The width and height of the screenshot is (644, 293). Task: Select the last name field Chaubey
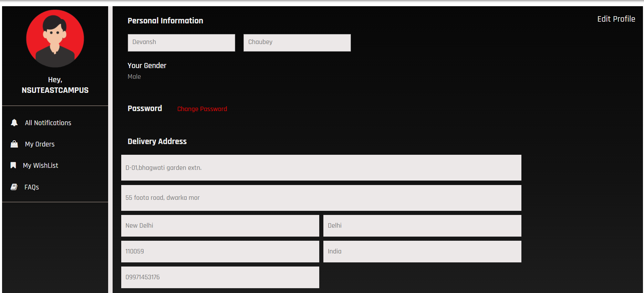[297, 43]
